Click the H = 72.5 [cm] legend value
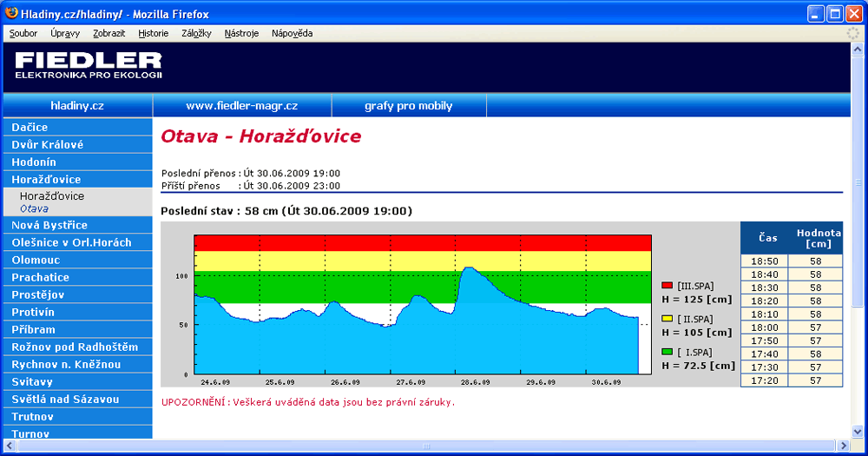The height and width of the screenshot is (456, 868). point(699,366)
